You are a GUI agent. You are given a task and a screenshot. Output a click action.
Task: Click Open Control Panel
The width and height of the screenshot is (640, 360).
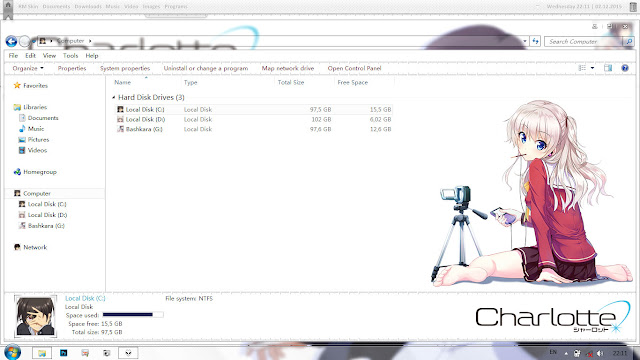coord(354,68)
